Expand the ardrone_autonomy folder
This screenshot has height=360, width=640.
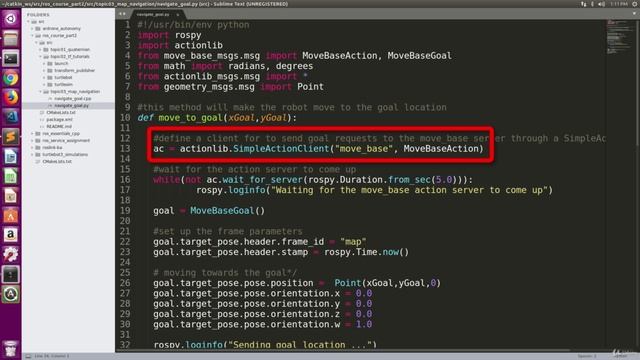click(33, 29)
